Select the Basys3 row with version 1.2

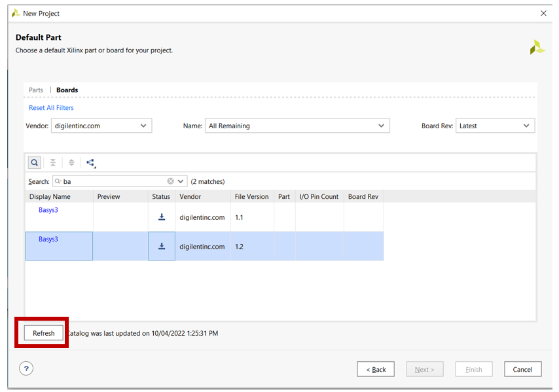pos(205,246)
